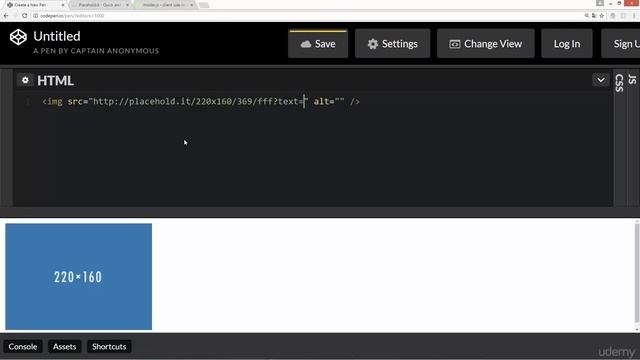This screenshot has height=360, width=640.
Task: Click the CodePen logo icon
Action: (x=18, y=37)
